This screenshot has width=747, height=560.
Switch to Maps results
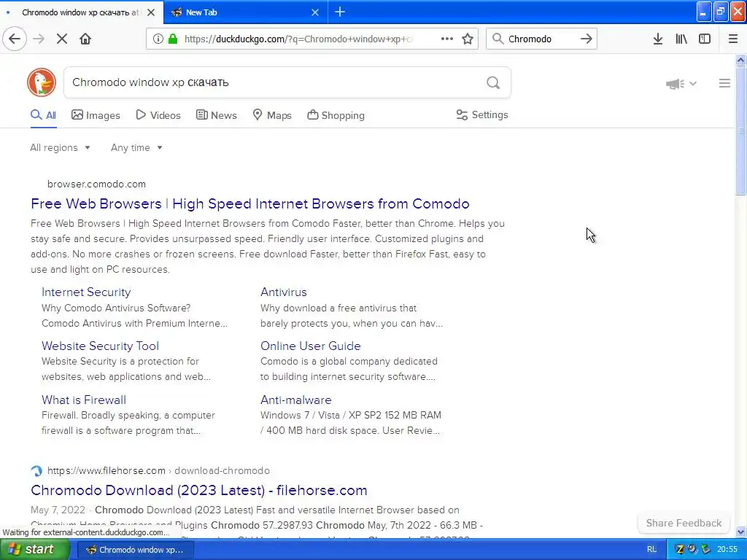pos(272,115)
